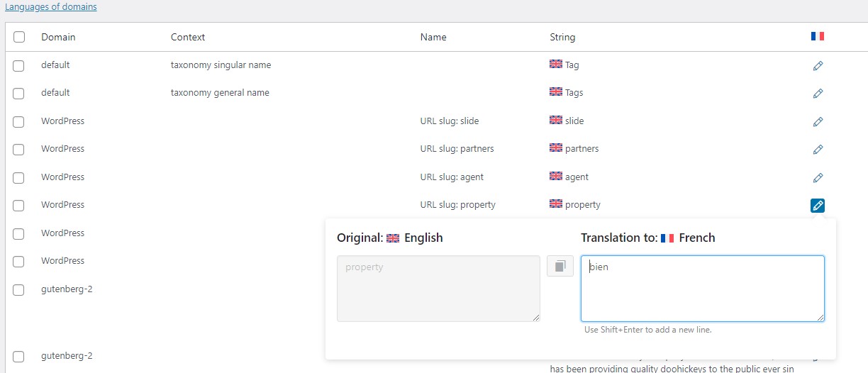Open translation pencil for partners slug
This screenshot has width=868, height=373.
(818, 149)
